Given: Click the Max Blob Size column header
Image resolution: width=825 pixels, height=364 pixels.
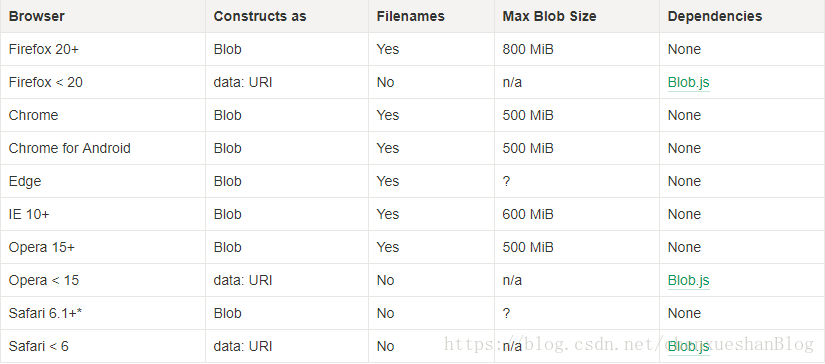Looking at the screenshot, I should click(x=549, y=16).
